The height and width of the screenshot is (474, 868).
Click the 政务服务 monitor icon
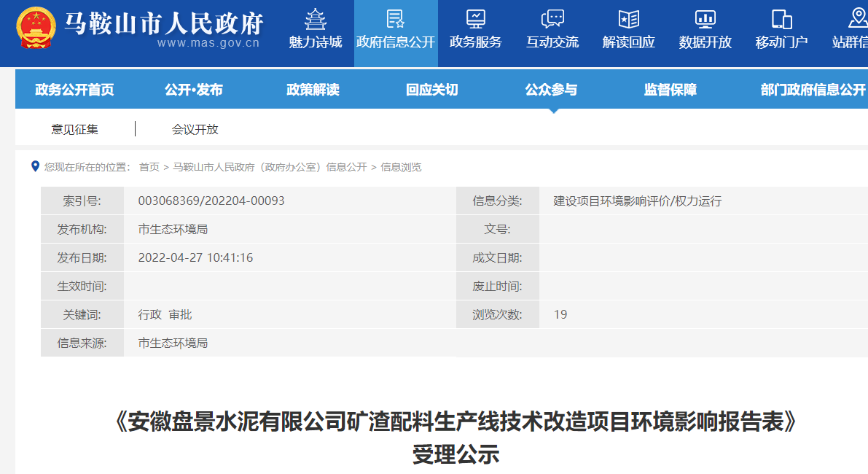[475, 19]
